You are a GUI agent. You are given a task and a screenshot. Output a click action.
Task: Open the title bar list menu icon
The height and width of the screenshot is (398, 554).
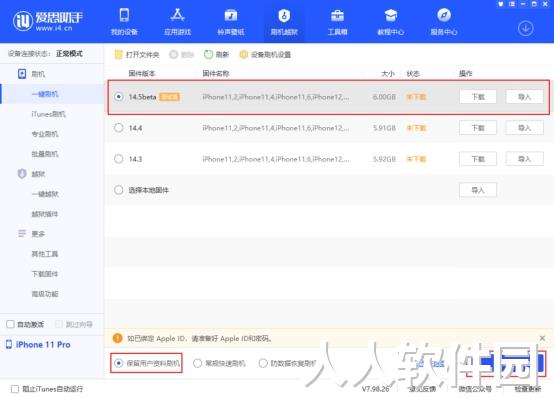tap(512, 4)
